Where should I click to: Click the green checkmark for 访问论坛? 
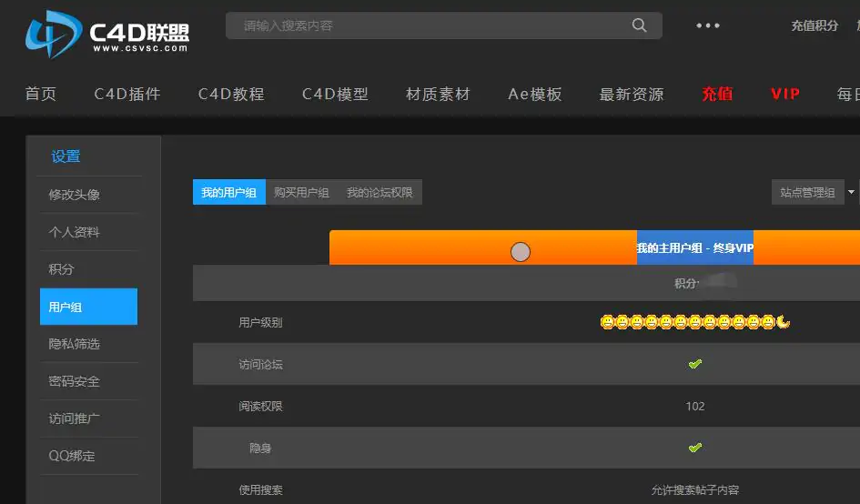tap(695, 364)
